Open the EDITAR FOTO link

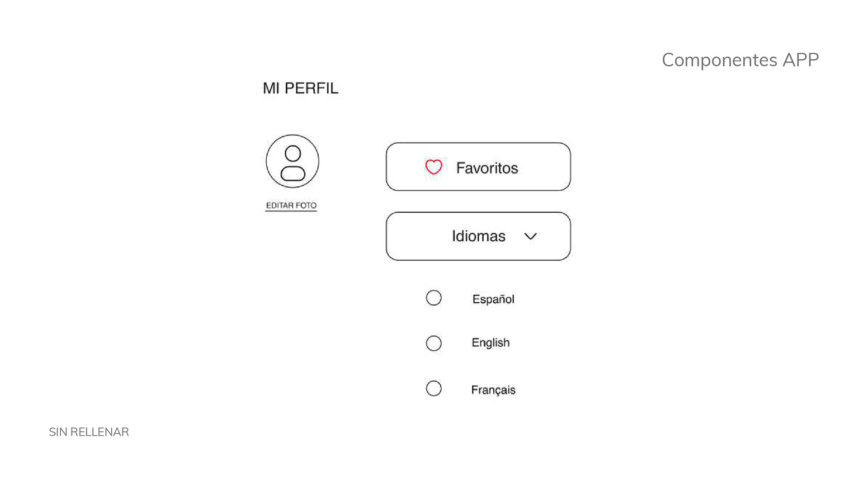pos(291,206)
